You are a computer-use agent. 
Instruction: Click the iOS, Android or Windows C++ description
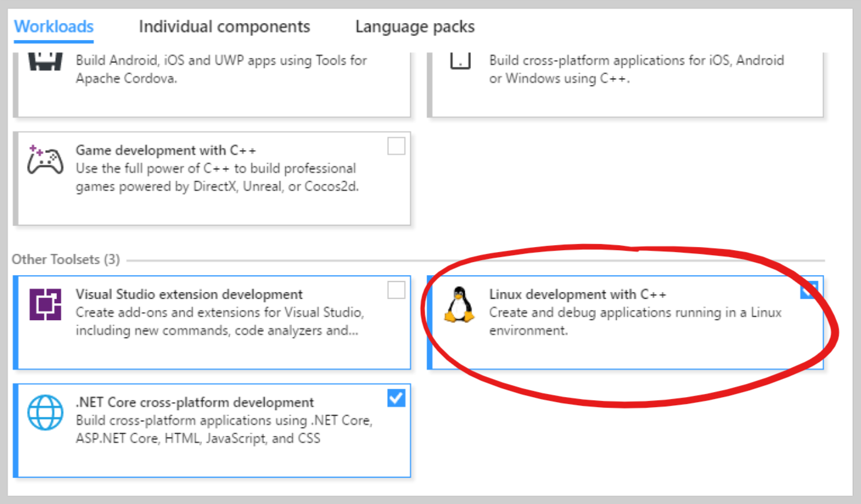point(636,69)
